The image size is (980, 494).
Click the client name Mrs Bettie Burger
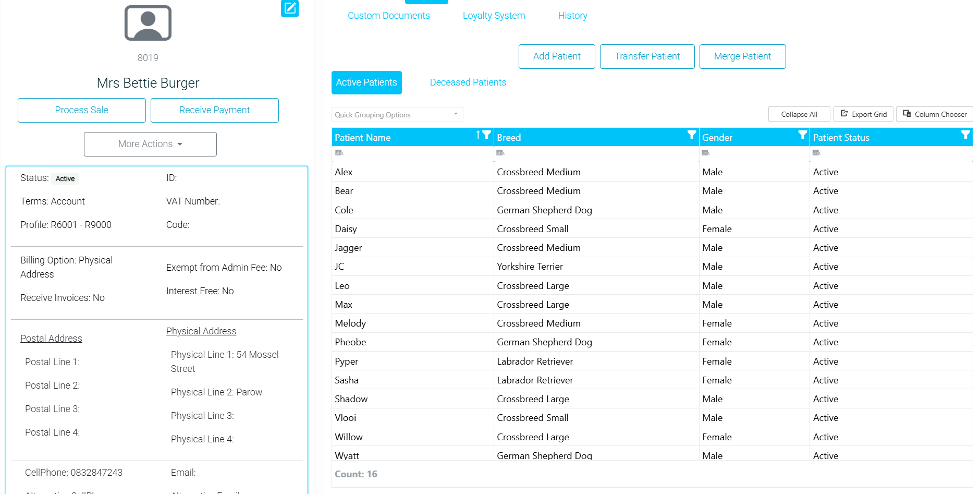tap(148, 83)
